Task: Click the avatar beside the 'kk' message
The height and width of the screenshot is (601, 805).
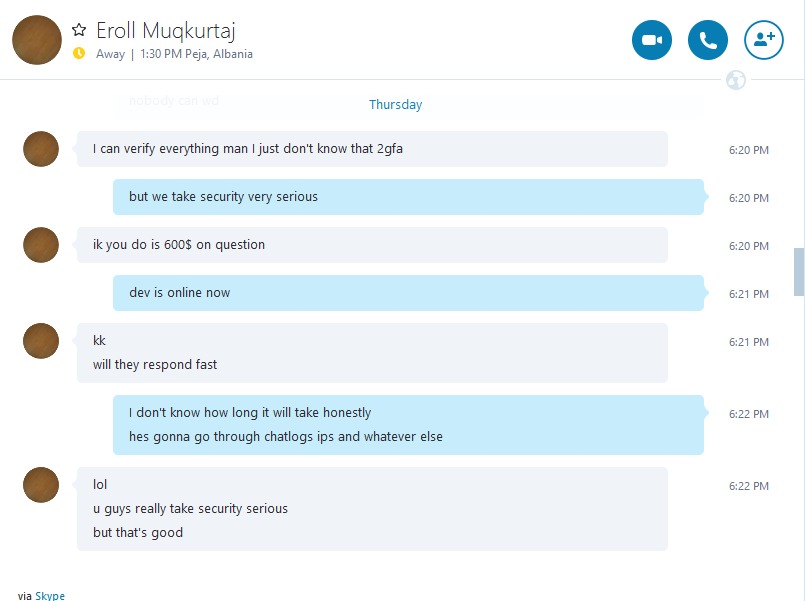Action: click(x=41, y=341)
